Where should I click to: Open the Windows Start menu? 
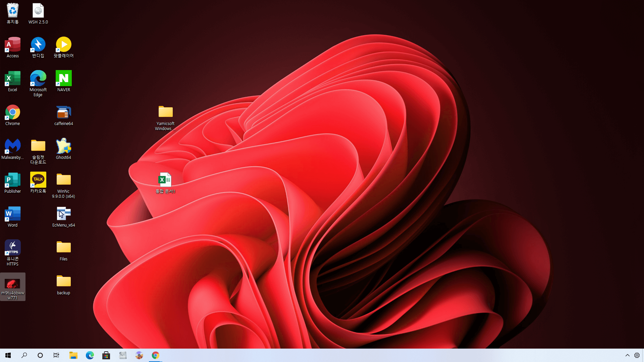coord(8,355)
